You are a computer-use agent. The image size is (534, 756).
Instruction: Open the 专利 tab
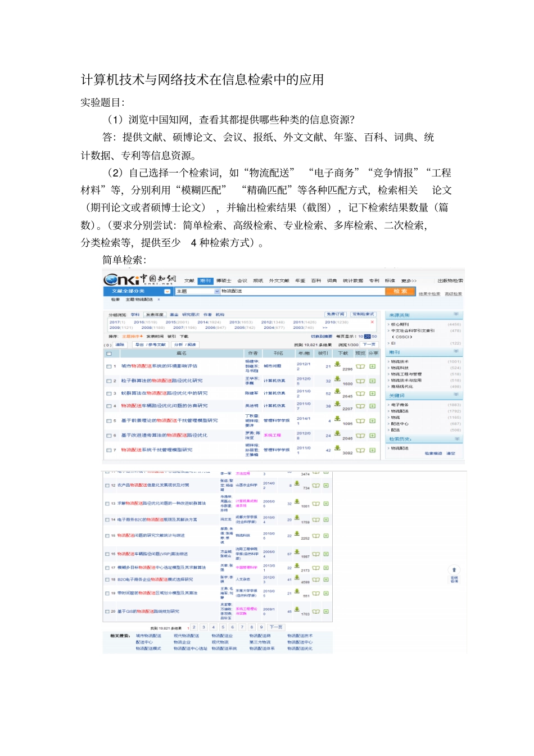click(x=374, y=280)
